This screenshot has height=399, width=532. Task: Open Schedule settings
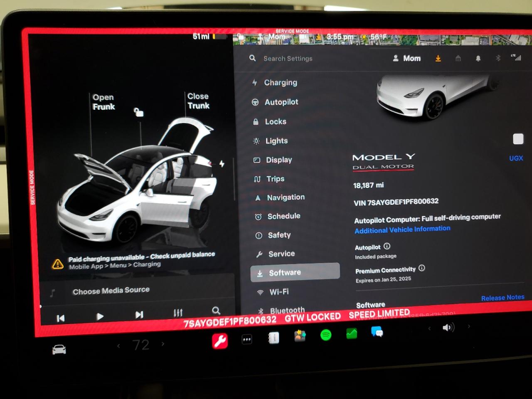pyautogui.click(x=284, y=216)
